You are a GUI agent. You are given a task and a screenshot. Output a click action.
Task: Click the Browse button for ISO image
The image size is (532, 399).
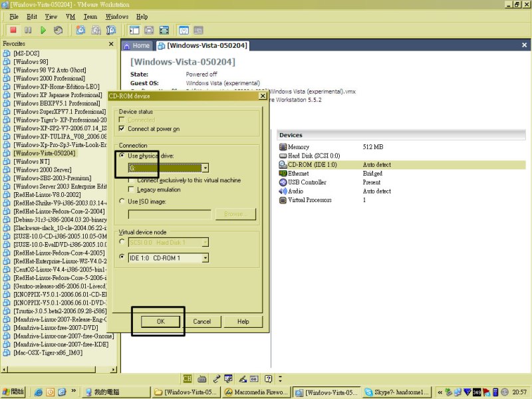tap(235, 214)
